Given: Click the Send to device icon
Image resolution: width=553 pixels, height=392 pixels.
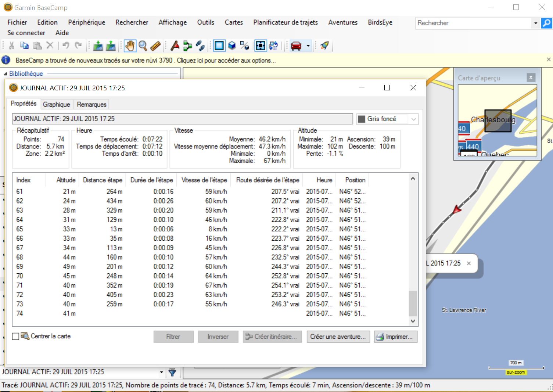Looking at the screenshot, I should point(111,46).
